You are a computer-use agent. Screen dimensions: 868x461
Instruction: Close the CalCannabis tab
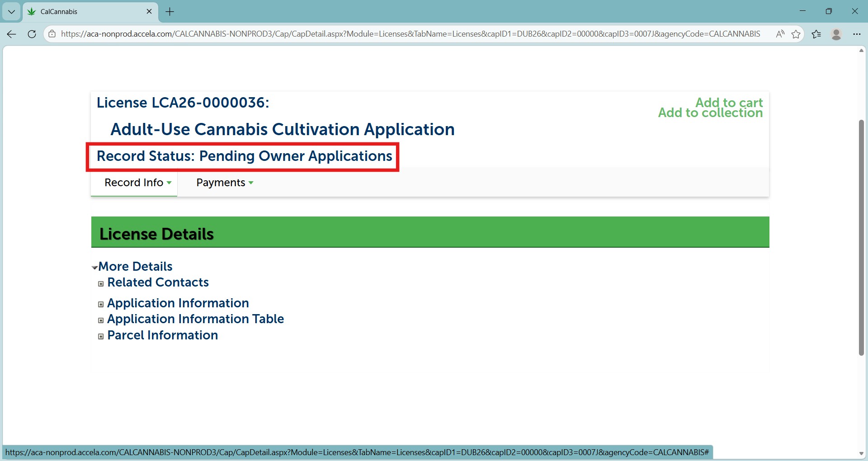(x=149, y=12)
